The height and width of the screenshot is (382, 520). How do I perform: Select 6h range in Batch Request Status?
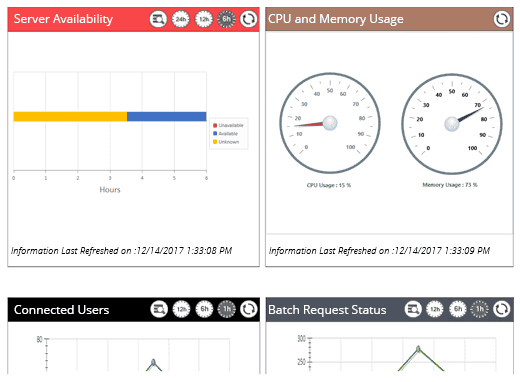[458, 309]
